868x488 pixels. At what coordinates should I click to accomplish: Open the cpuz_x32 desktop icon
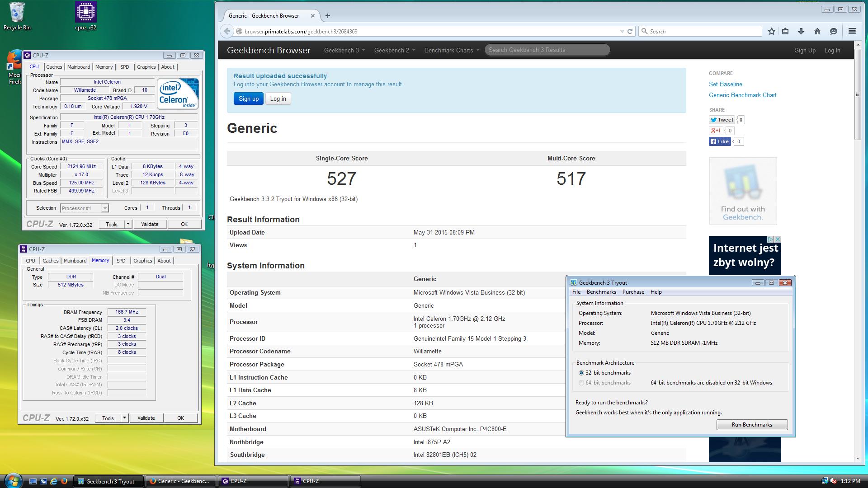pyautogui.click(x=85, y=16)
